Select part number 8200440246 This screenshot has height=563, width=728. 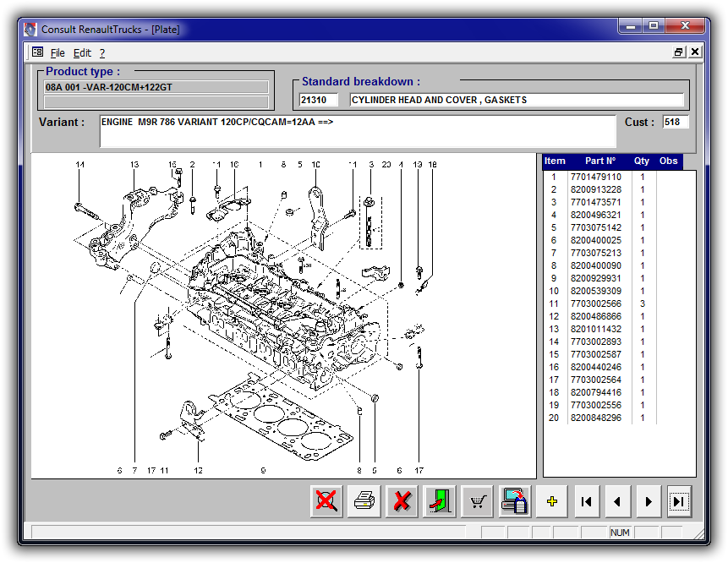[x=596, y=367]
